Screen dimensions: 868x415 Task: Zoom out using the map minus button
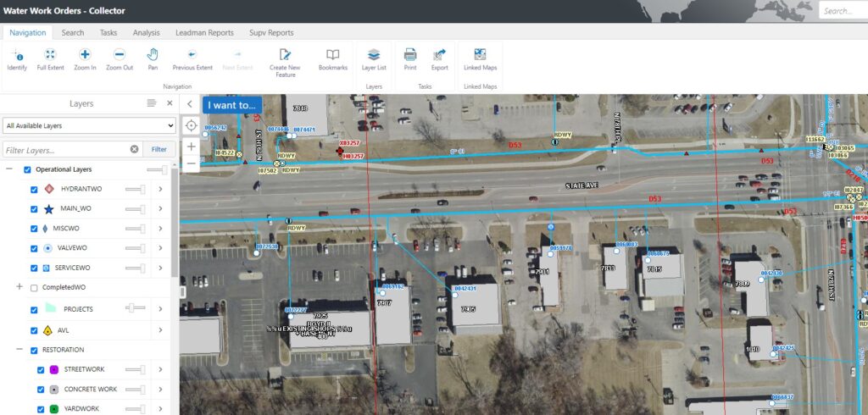[x=191, y=163]
